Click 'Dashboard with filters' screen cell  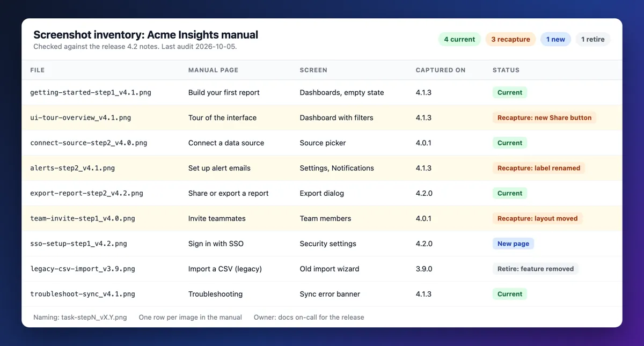[x=336, y=117]
